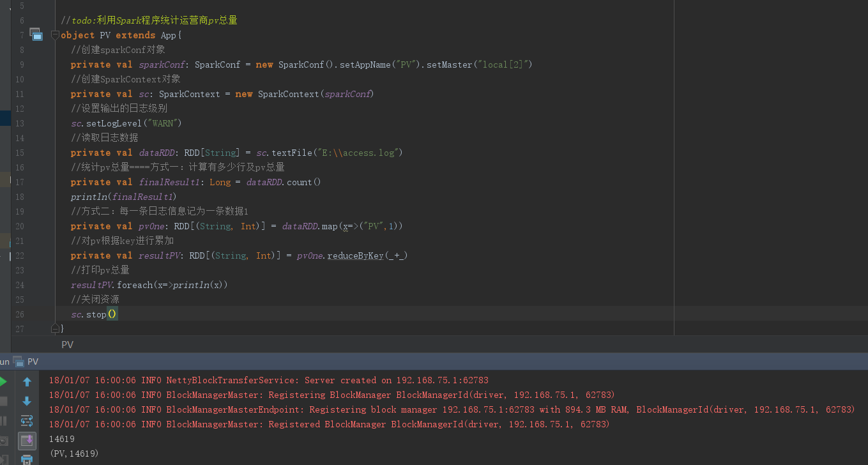Image resolution: width=868 pixels, height=465 pixels.
Task: Click the console output 14619
Action: pyautogui.click(x=62, y=439)
